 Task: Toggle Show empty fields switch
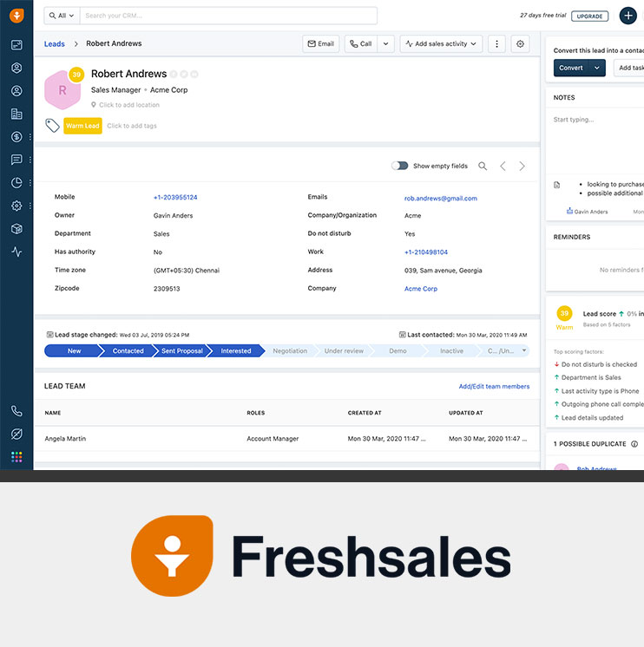point(399,166)
